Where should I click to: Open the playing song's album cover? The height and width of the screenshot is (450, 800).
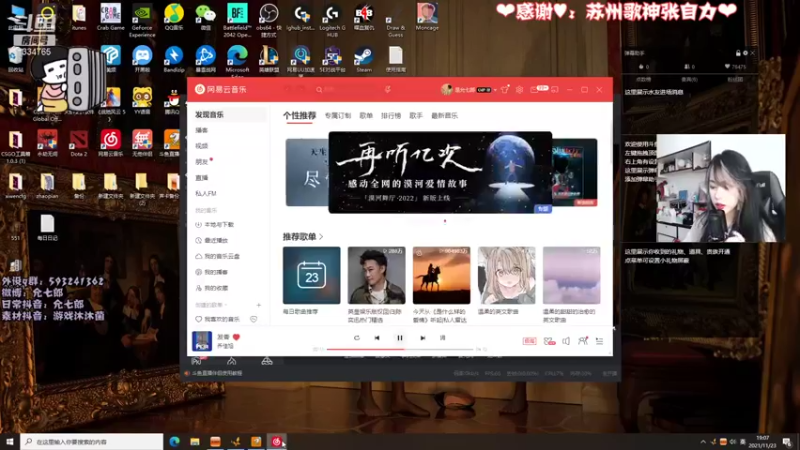(x=202, y=341)
